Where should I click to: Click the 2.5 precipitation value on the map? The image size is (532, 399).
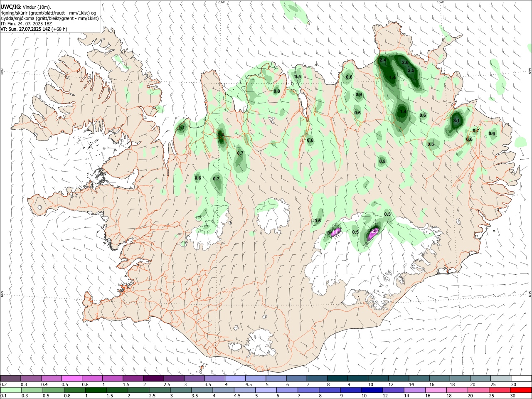[411, 71]
